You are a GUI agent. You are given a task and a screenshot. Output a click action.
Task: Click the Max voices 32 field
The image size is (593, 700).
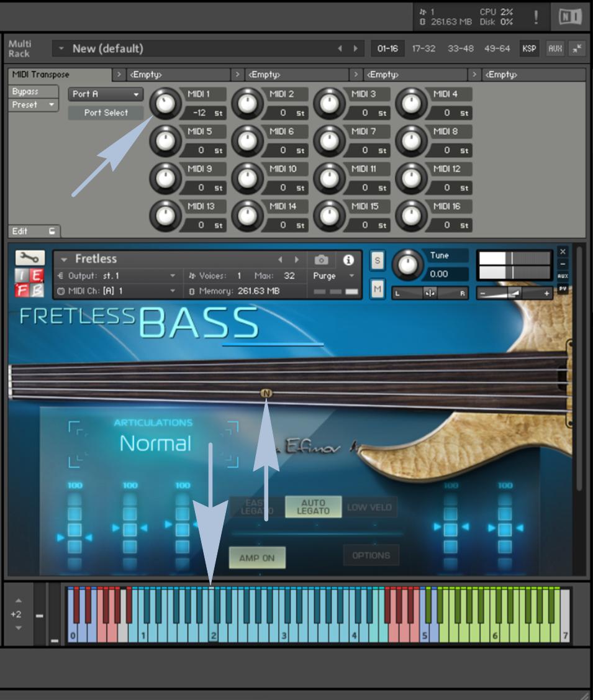point(289,276)
